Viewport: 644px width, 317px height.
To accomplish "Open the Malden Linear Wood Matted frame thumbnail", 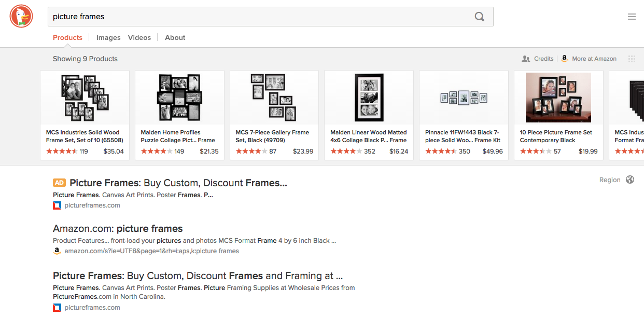I will point(369,98).
